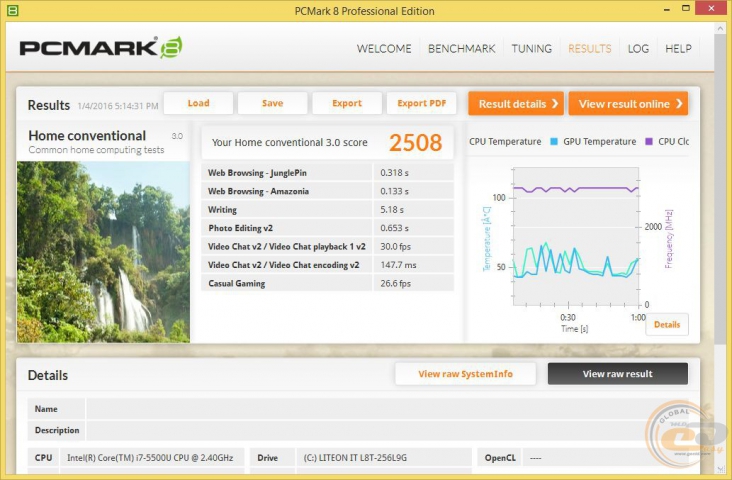
Task: Click the 'Web Browsing - Amazonia' row
Action: point(327,191)
